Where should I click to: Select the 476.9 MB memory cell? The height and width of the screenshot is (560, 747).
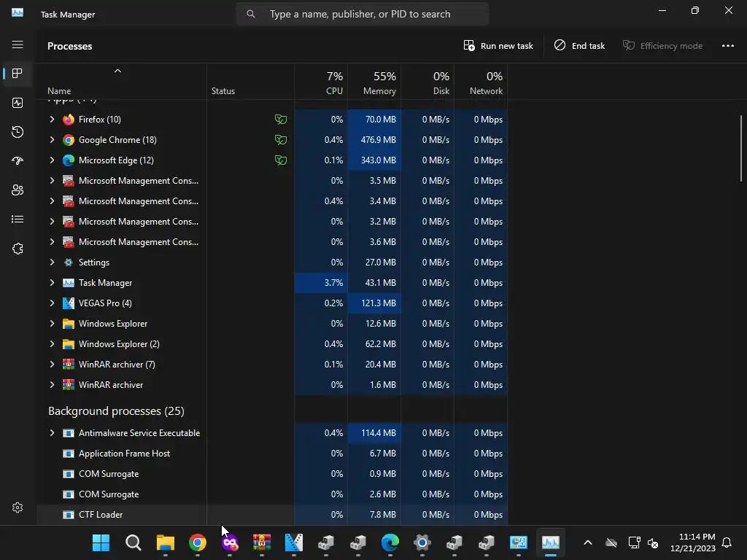(x=374, y=140)
